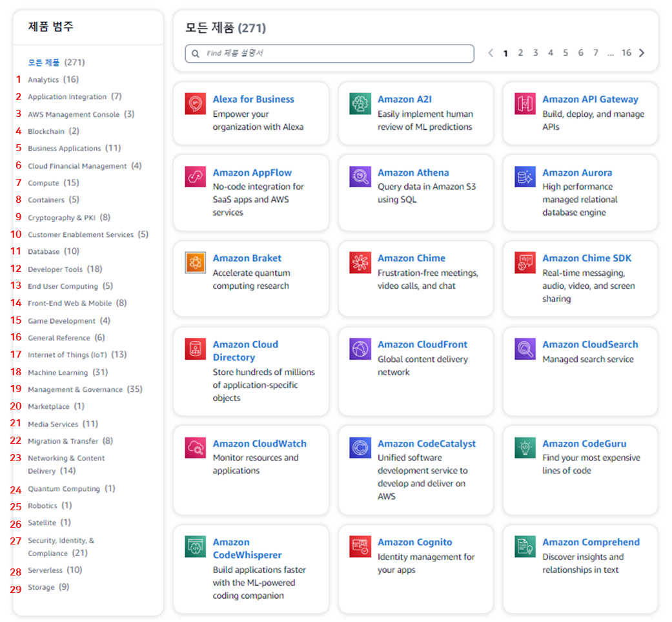Select the Machine Learning (31) category

click(68, 372)
